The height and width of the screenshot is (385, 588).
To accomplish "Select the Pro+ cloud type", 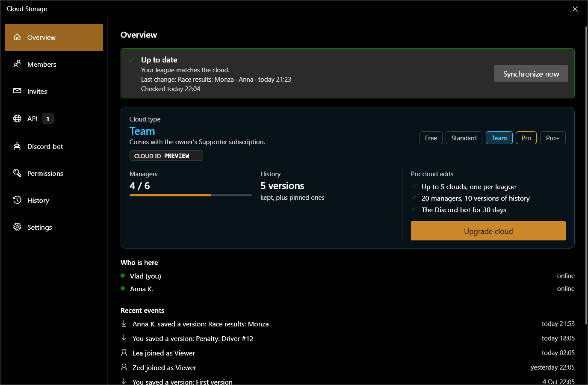I will (553, 138).
